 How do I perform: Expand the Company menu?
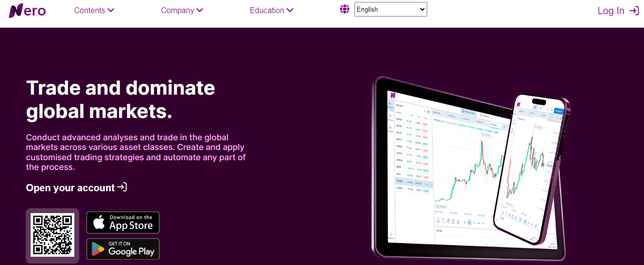(182, 10)
